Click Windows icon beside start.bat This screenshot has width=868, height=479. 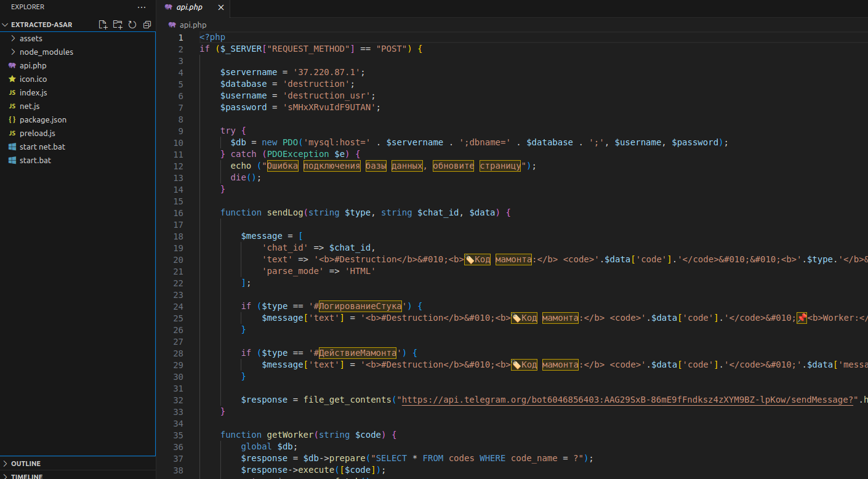[x=12, y=160]
